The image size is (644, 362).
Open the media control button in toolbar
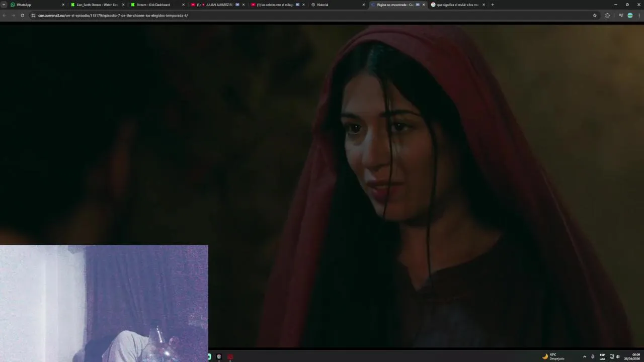pos(621,16)
